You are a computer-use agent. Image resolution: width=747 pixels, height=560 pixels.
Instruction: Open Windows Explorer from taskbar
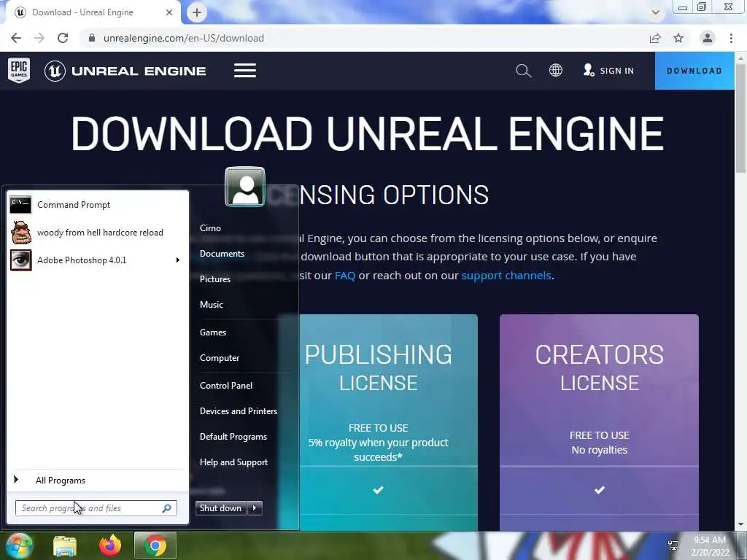click(x=65, y=545)
